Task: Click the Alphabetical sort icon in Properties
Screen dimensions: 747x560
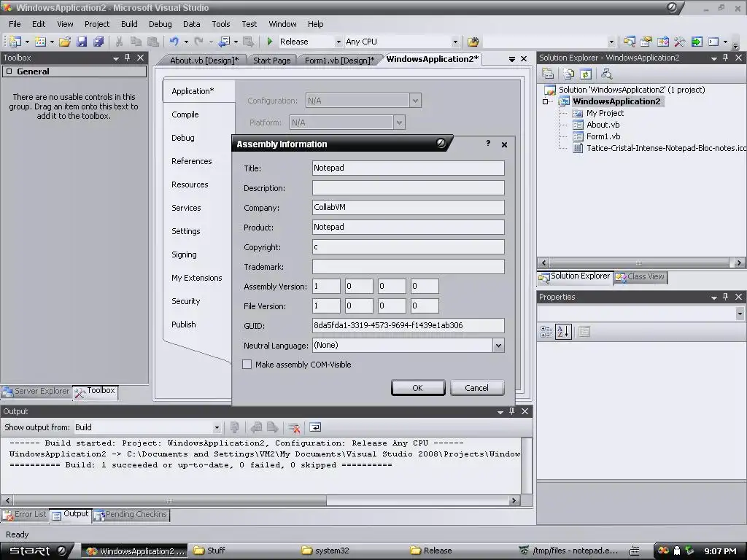Action: (x=563, y=332)
